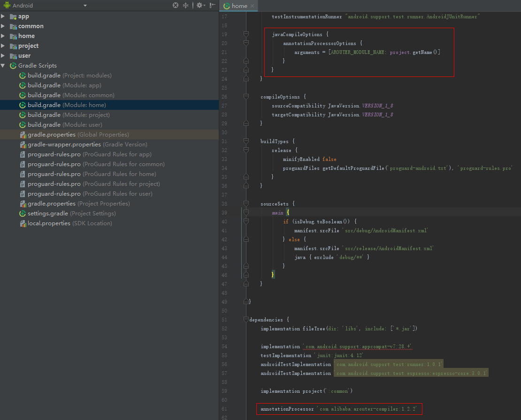Expand the app module folder
Viewport: 521px width, 420px height.
[x=3, y=16]
